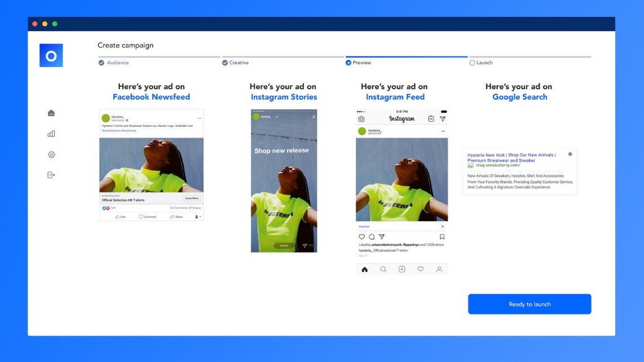Close the Instagram Stories preview with X
The height and width of the screenshot is (362, 644).
314,117
